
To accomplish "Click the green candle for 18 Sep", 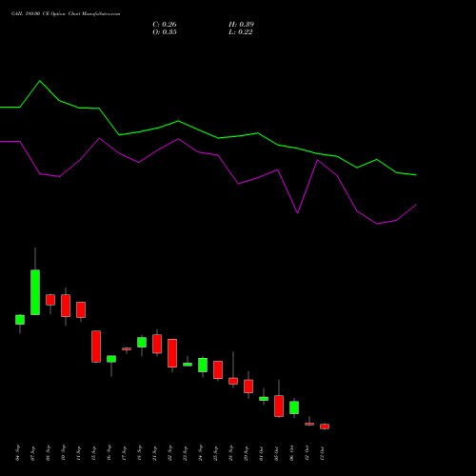I will click(x=142, y=342).
